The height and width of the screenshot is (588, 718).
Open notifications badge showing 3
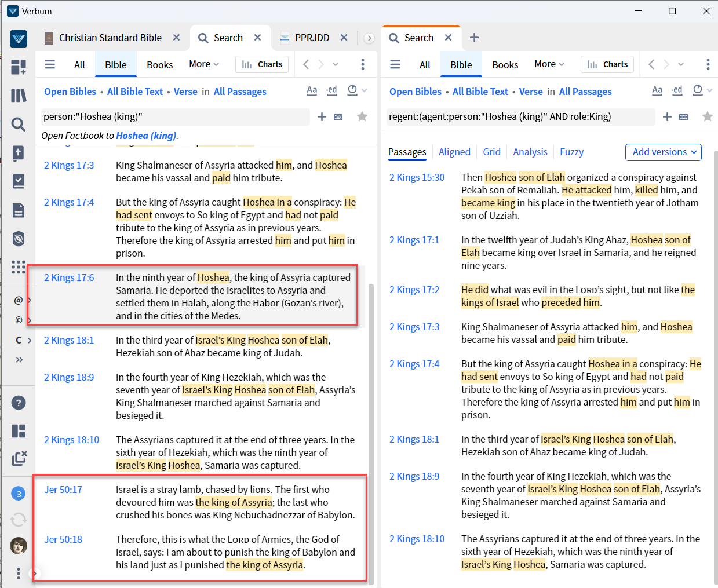[x=19, y=494]
